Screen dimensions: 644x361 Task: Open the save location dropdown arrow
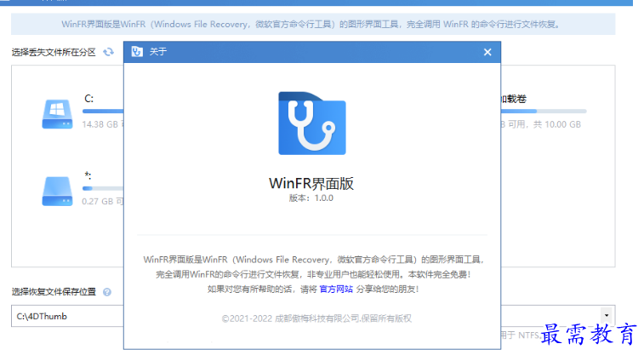click(x=607, y=315)
